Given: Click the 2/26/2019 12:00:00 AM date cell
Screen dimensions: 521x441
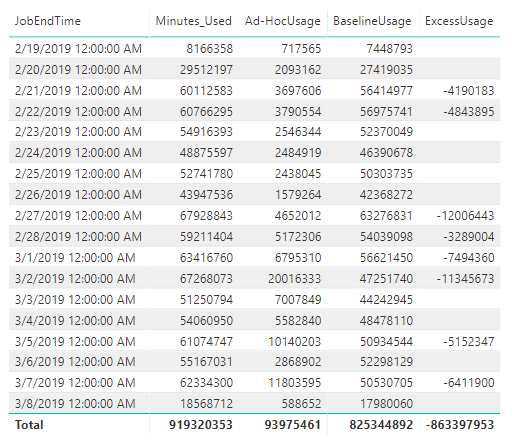Looking at the screenshot, I should coord(78,195).
